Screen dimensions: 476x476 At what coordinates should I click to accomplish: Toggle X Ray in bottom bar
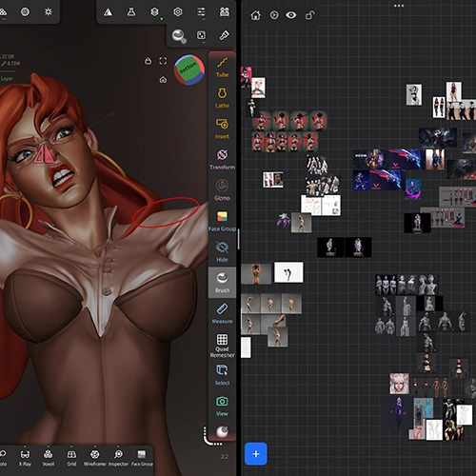click(x=25, y=458)
